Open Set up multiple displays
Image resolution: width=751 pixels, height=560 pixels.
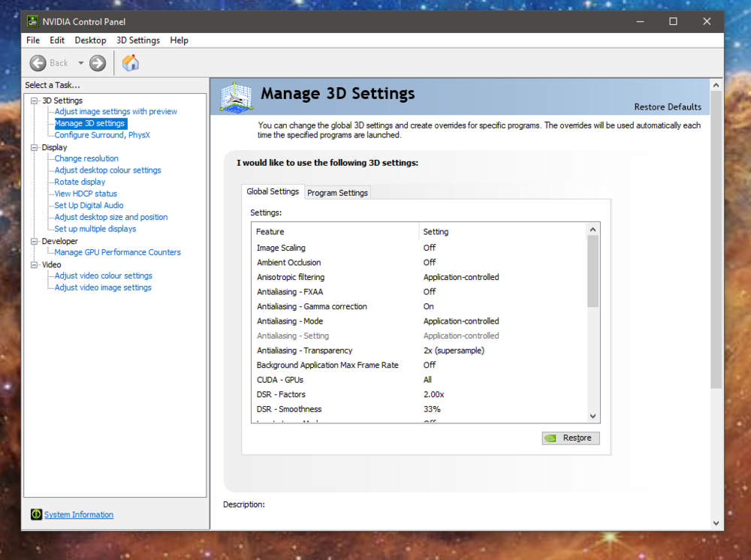[x=95, y=229]
